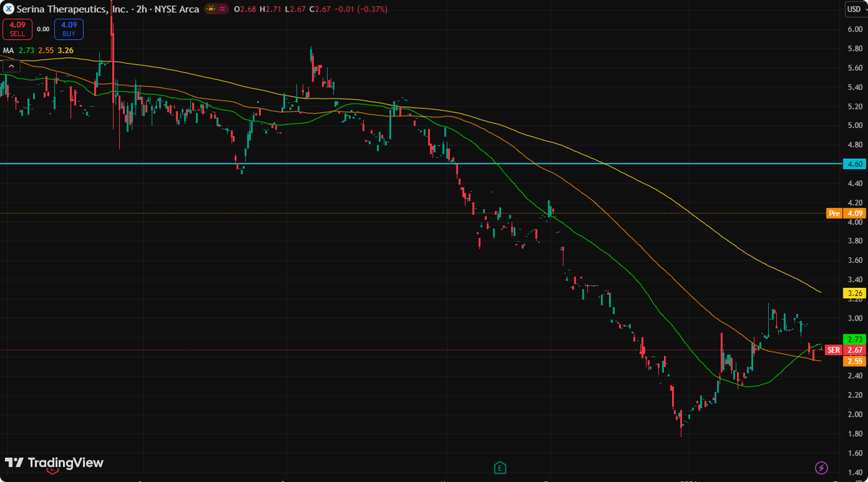
Task: Click the orange 2.55 MA axis label
Action: click(854, 361)
